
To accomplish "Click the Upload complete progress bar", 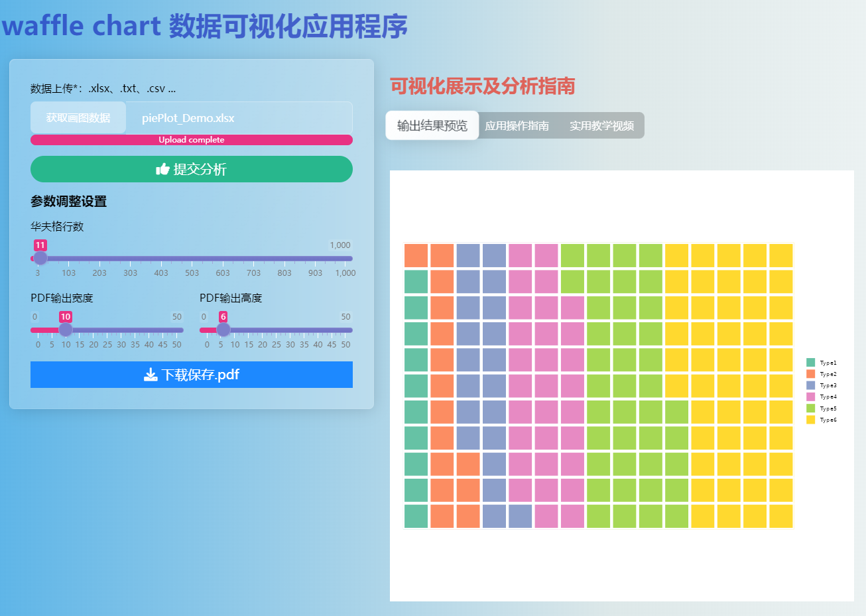I will [x=192, y=140].
